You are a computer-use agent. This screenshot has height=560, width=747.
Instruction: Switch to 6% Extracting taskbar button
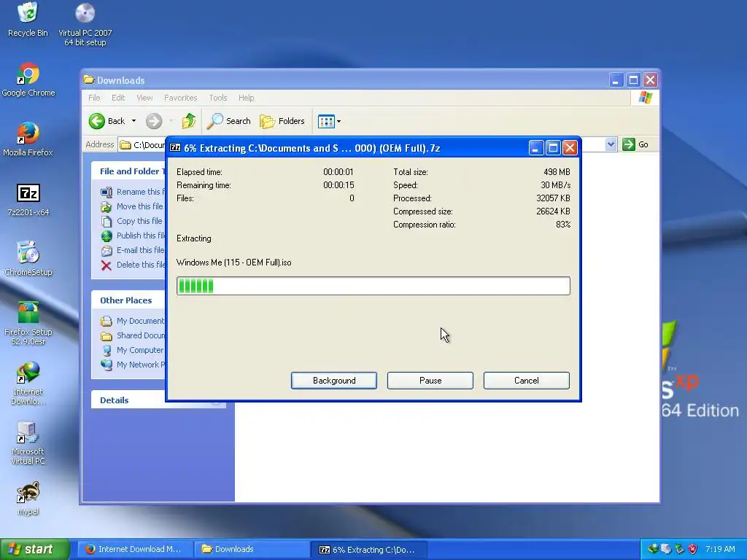(x=368, y=550)
